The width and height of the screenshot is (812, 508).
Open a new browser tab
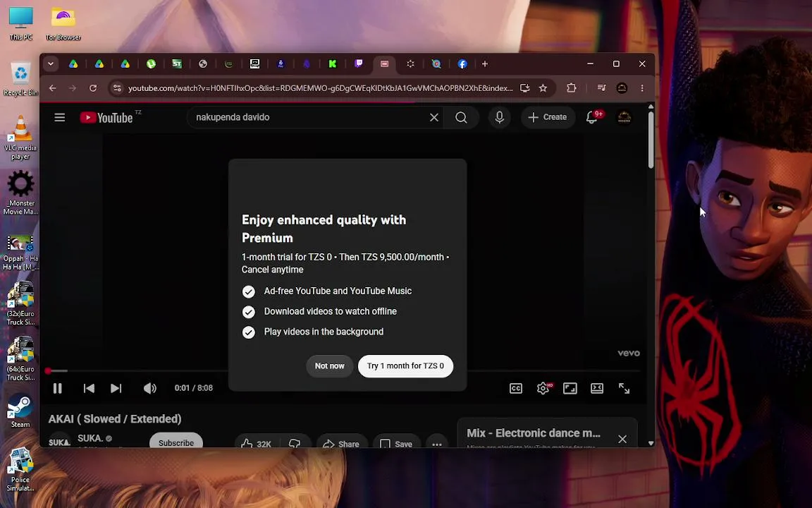pyautogui.click(x=485, y=64)
